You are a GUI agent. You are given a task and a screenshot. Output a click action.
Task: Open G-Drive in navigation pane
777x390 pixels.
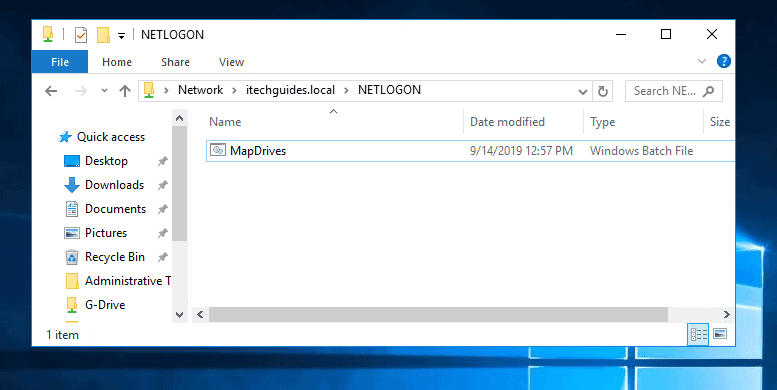click(x=105, y=305)
